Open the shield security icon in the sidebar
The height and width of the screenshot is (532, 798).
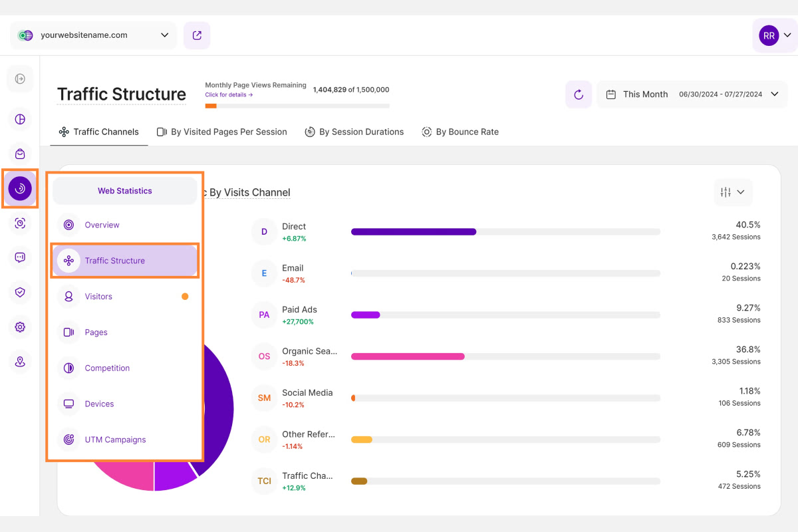[20, 293]
